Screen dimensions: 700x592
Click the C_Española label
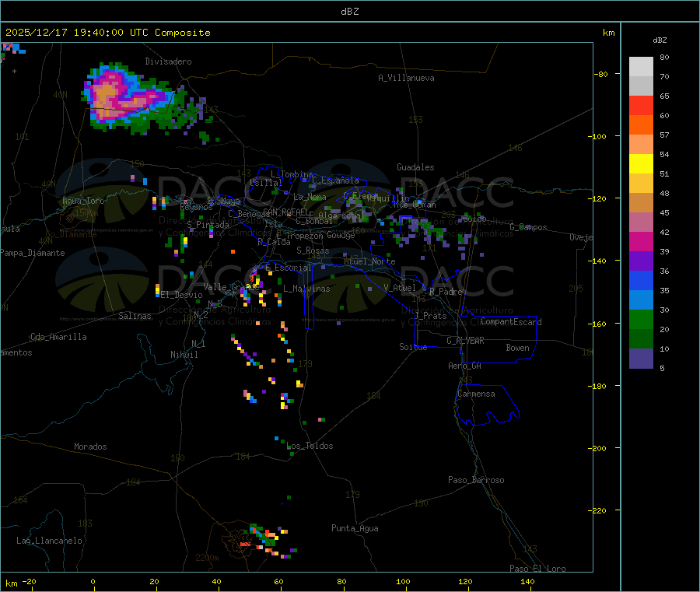pyautogui.click(x=336, y=180)
